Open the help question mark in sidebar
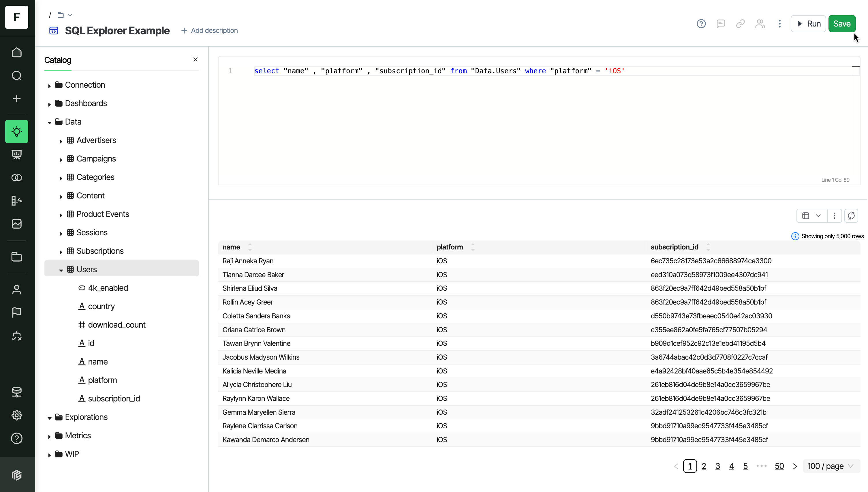The image size is (868, 492). click(x=16, y=439)
